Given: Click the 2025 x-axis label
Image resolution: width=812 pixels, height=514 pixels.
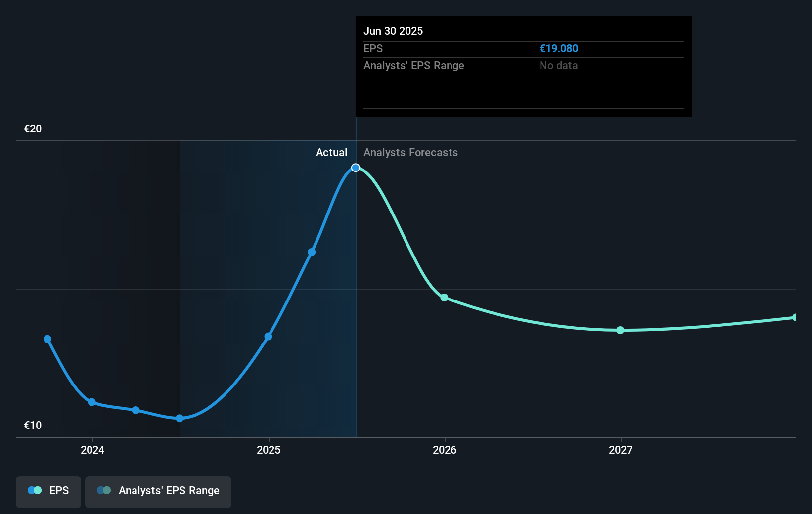Looking at the screenshot, I should [x=269, y=450].
